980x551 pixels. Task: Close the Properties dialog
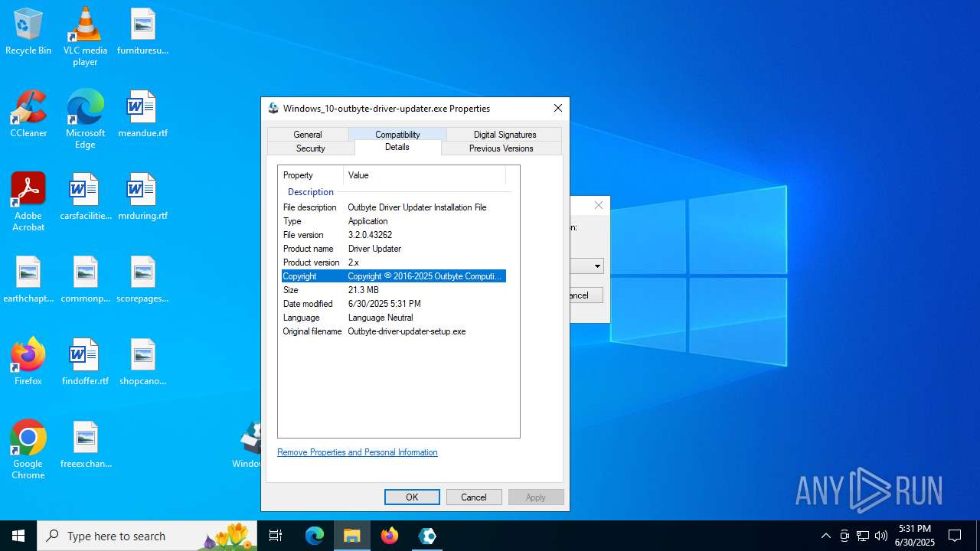point(558,108)
